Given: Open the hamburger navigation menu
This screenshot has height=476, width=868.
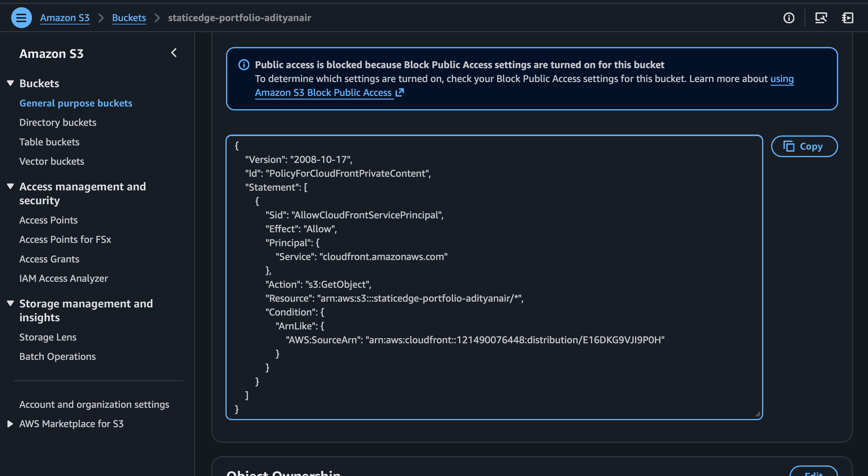Looking at the screenshot, I should coord(21,17).
